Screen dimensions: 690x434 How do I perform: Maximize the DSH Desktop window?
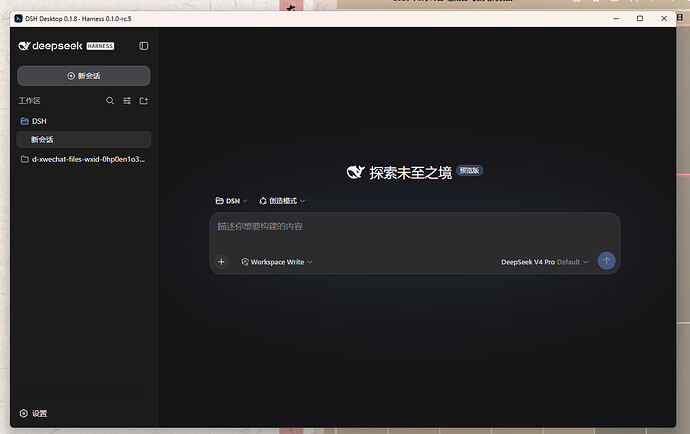point(640,18)
